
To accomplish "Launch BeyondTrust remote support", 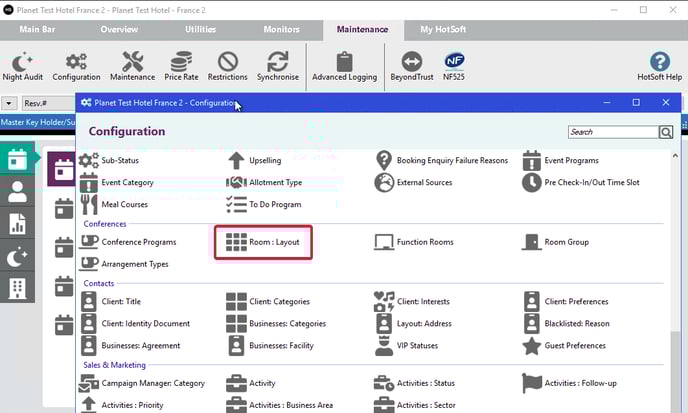I will pyautogui.click(x=412, y=66).
